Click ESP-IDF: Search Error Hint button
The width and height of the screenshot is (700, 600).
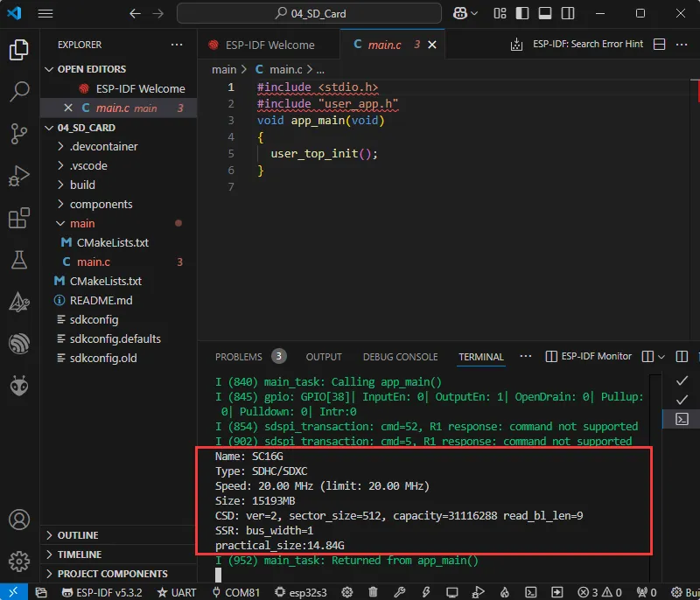[578, 45]
